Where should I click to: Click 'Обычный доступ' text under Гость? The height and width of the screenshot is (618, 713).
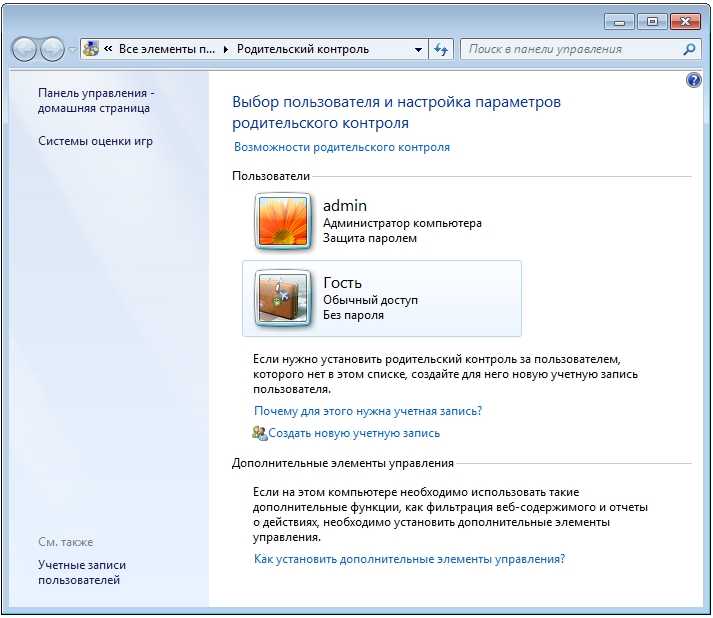tap(370, 300)
